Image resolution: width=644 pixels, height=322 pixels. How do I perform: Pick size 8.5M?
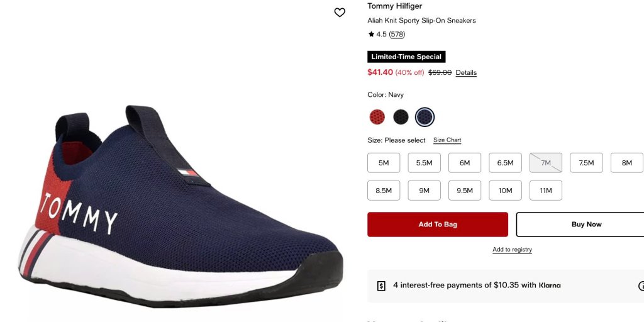(x=384, y=191)
